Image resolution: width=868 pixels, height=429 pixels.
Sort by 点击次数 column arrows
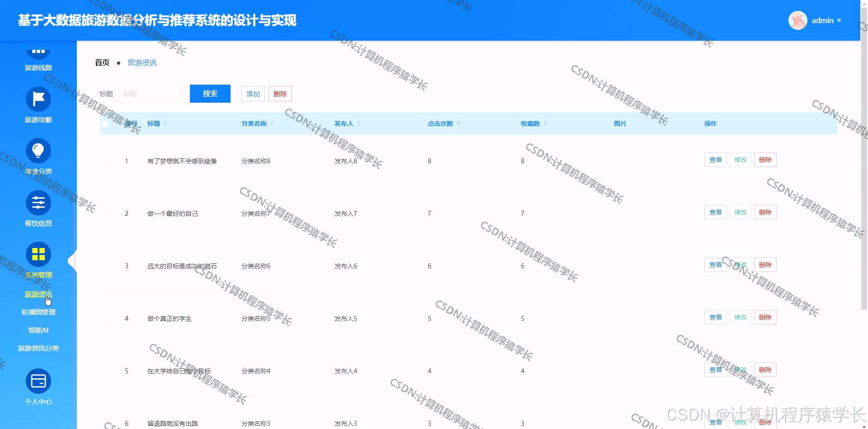(x=458, y=123)
